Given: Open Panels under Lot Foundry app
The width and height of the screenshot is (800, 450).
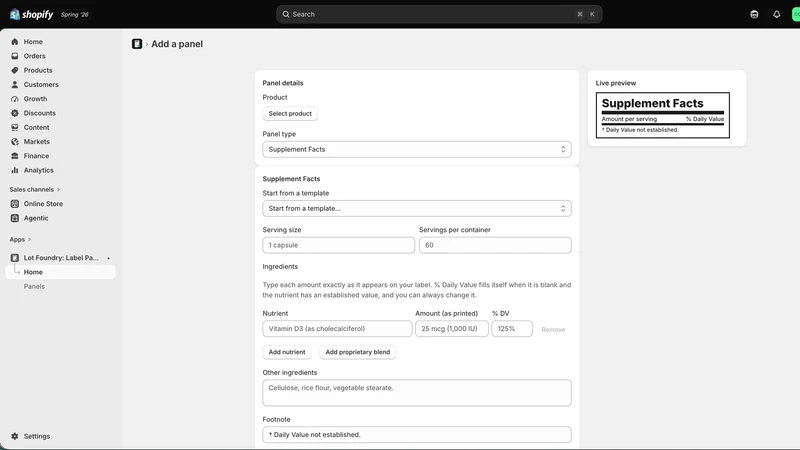Looking at the screenshot, I should point(34,287).
